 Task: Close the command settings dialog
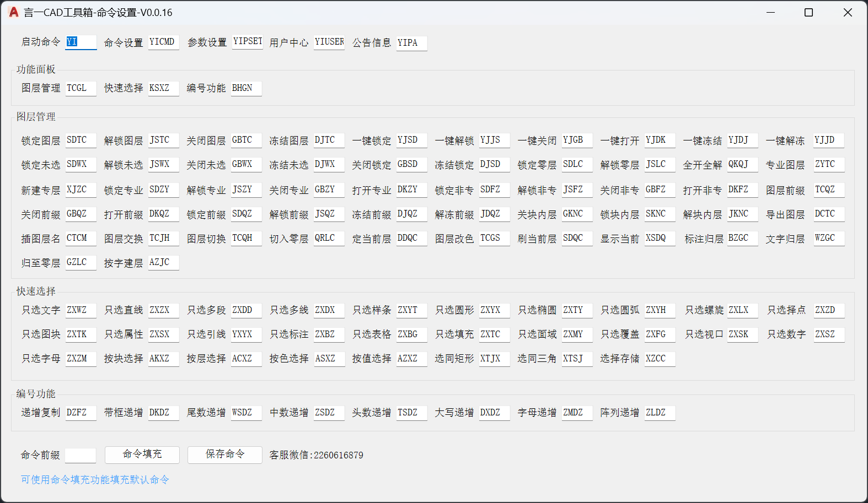point(848,13)
